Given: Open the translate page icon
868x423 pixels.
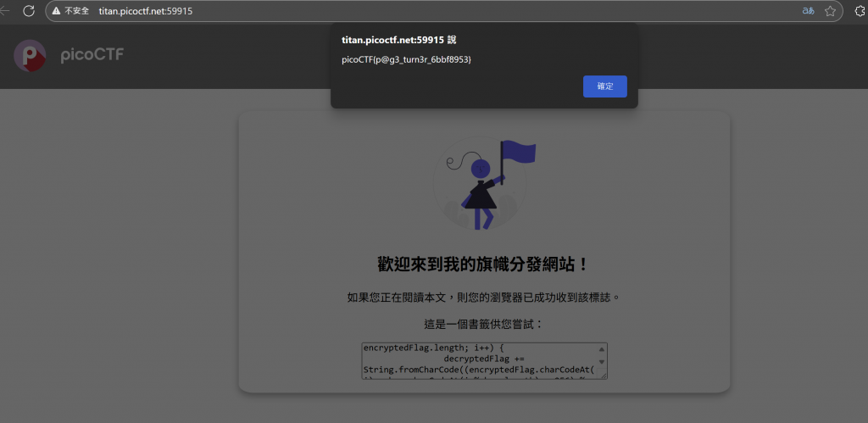Looking at the screenshot, I should (x=808, y=11).
